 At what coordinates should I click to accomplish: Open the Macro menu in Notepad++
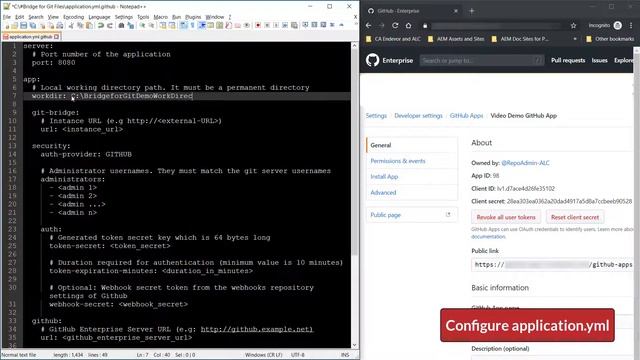point(160,17)
